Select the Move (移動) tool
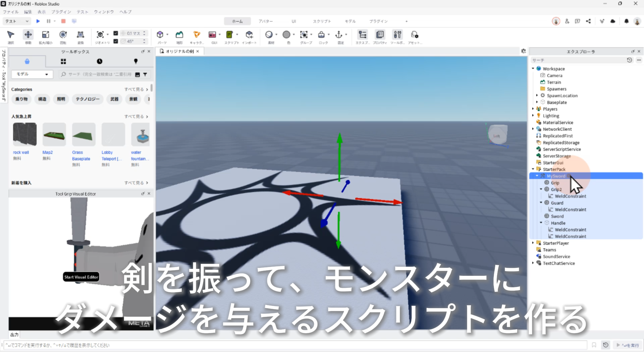 [28, 35]
